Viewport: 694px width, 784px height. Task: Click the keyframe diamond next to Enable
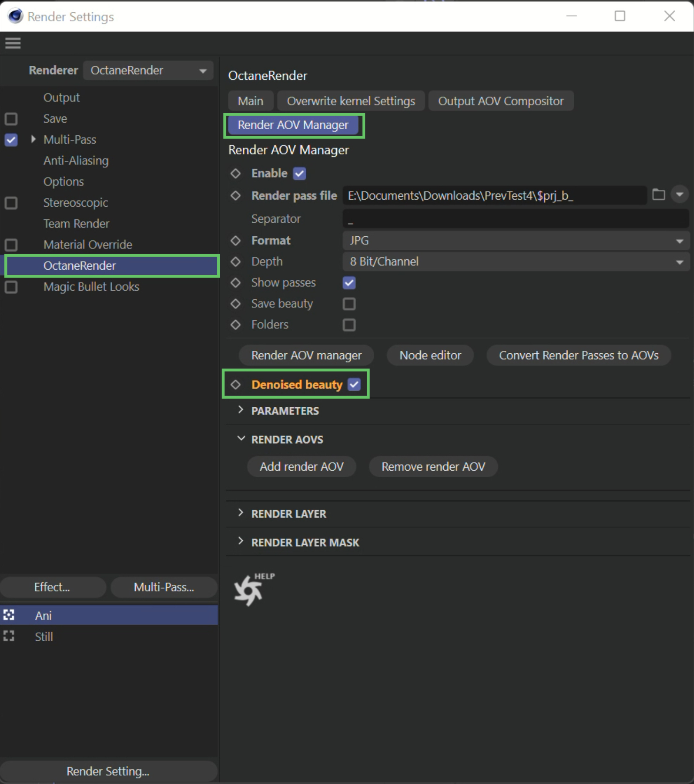click(236, 173)
